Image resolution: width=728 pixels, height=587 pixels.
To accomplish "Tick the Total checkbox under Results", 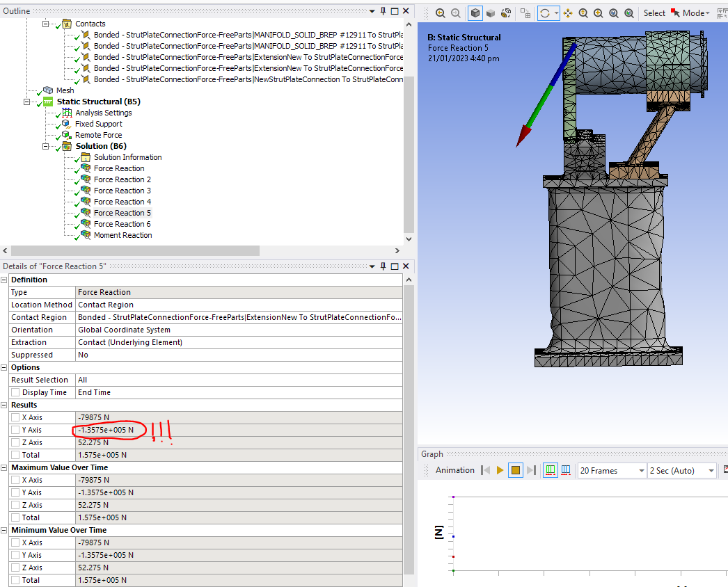I will pos(15,455).
